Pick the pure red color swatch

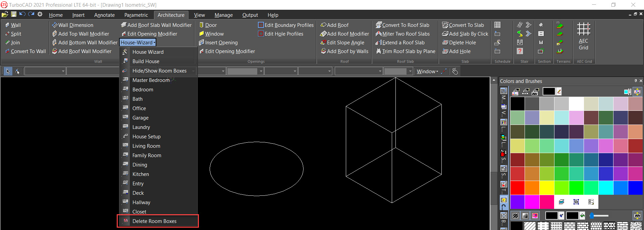click(x=518, y=188)
